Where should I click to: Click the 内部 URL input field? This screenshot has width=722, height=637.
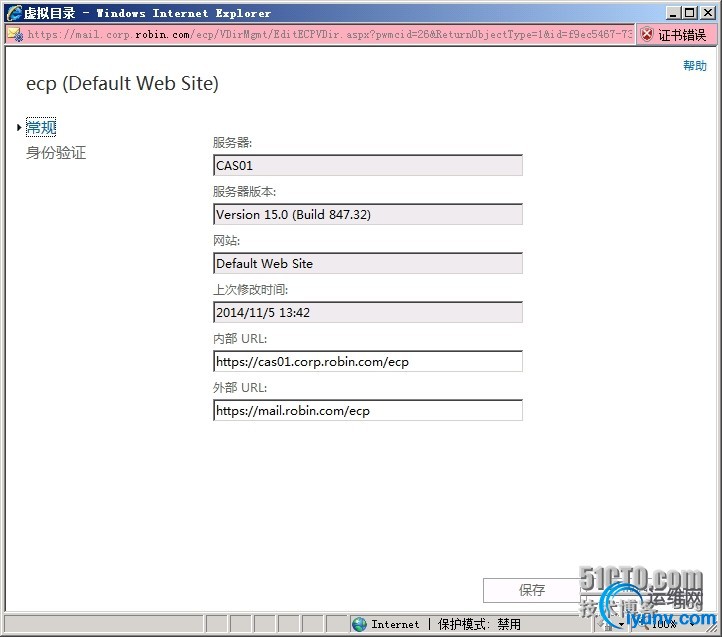(368, 362)
